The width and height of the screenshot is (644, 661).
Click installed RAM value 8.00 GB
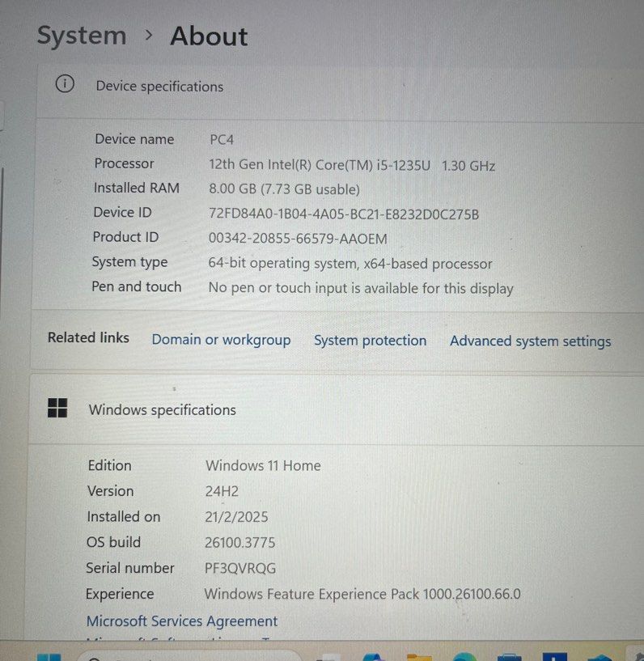point(284,189)
